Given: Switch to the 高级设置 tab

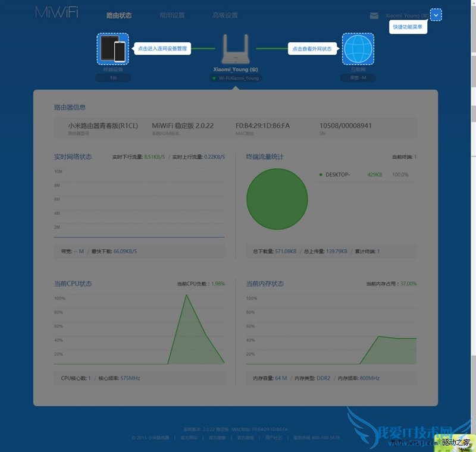Looking at the screenshot, I should point(225,15).
